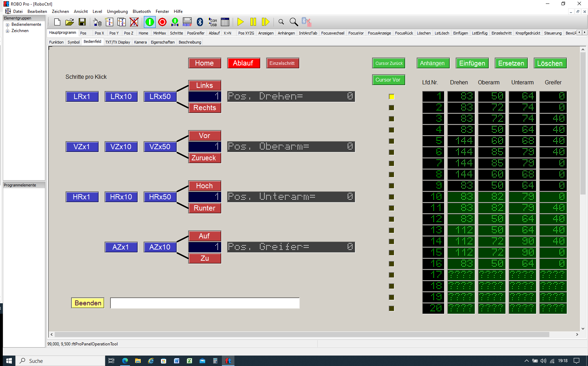588x366 pixels.
Task: Click the yellow Beenden button
Action: pos(88,303)
